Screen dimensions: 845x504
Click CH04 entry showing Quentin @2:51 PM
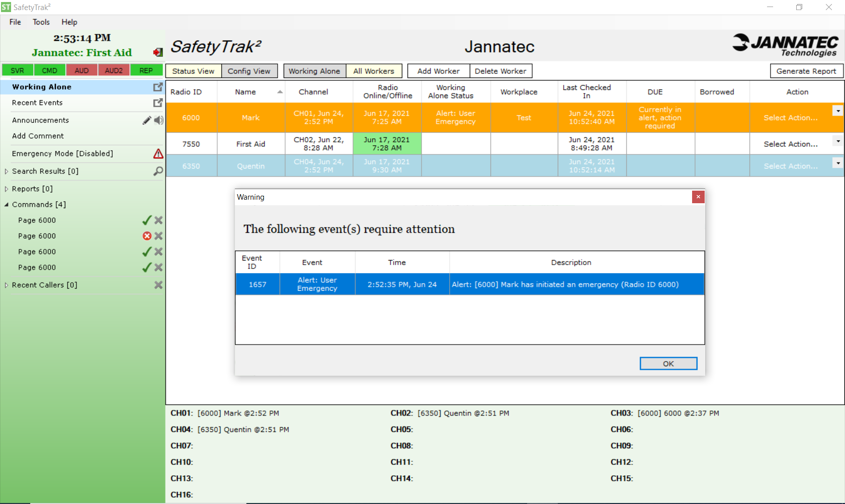230,430
